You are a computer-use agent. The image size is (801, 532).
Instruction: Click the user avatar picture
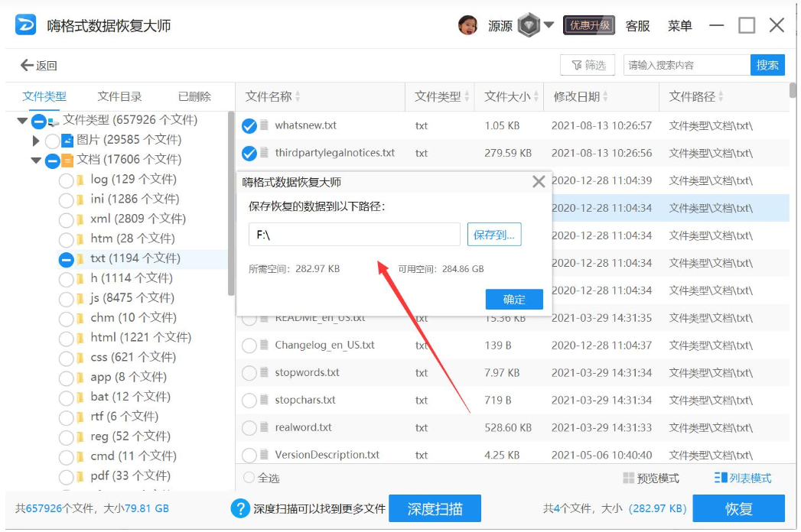(x=467, y=25)
